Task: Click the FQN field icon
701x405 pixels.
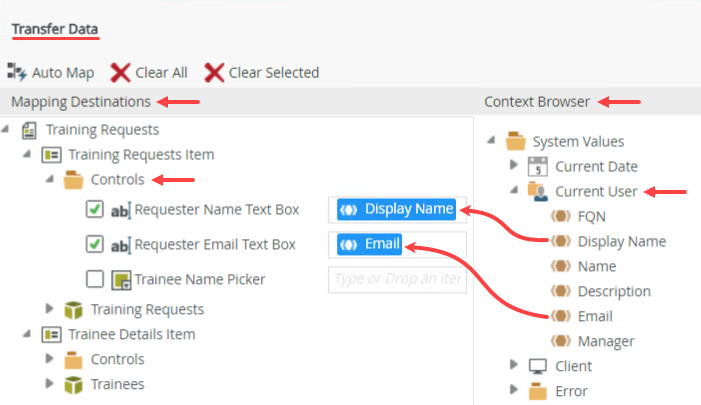Action: coord(561,216)
